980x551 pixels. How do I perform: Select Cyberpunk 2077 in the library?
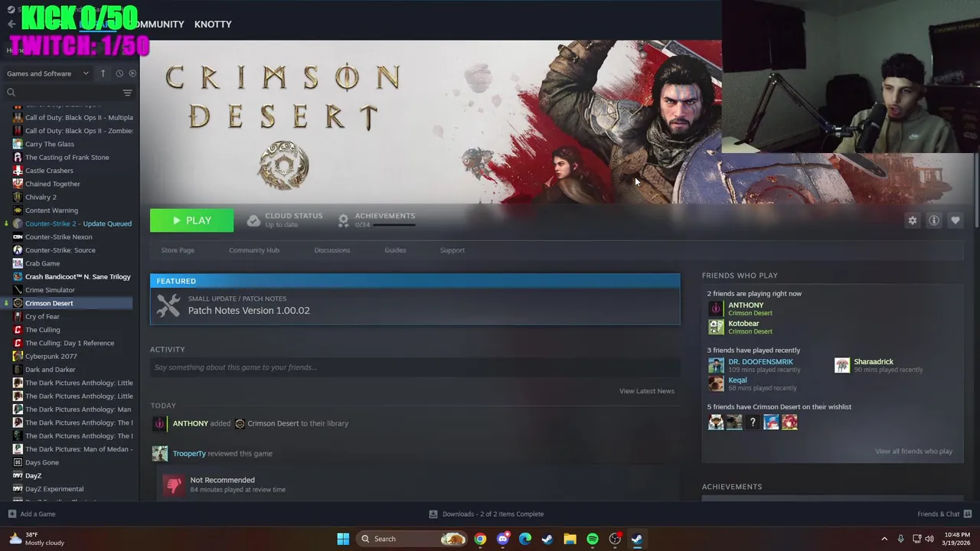[51, 357]
